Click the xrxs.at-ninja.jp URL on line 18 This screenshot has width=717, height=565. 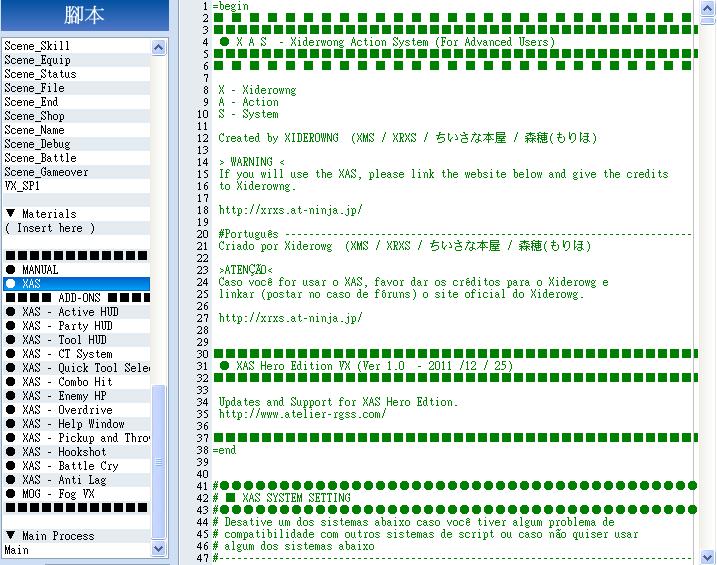click(290, 210)
